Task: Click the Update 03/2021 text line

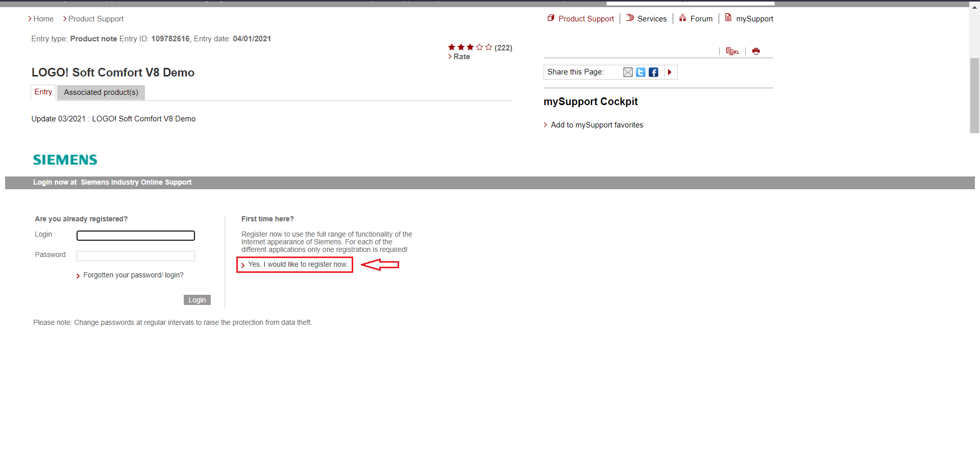Action: [x=113, y=119]
